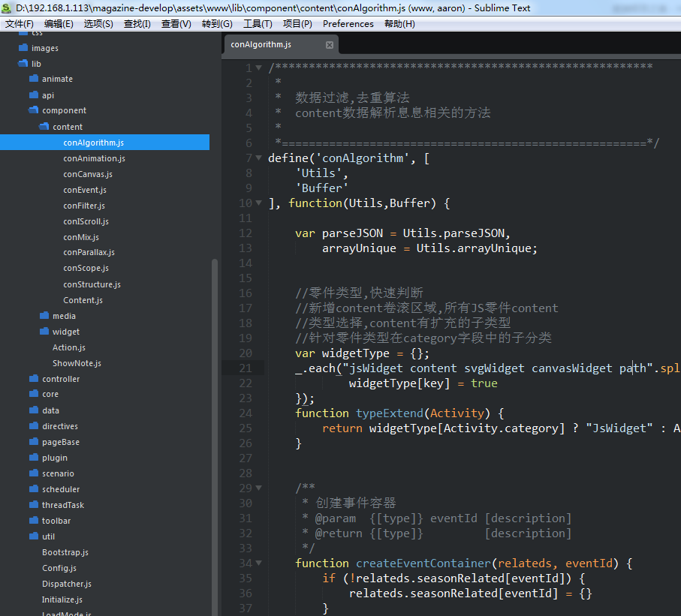
Task: Click the images folder icon
Action: pyautogui.click(x=23, y=48)
